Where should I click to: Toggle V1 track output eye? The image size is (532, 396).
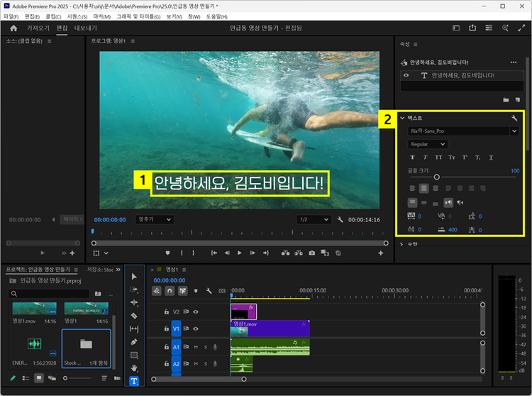click(x=196, y=329)
